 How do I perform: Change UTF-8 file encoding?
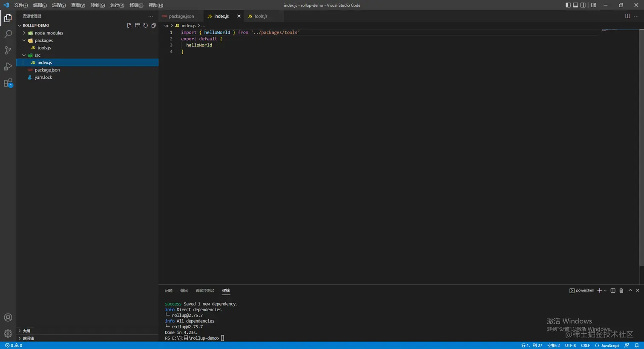tap(570, 346)
